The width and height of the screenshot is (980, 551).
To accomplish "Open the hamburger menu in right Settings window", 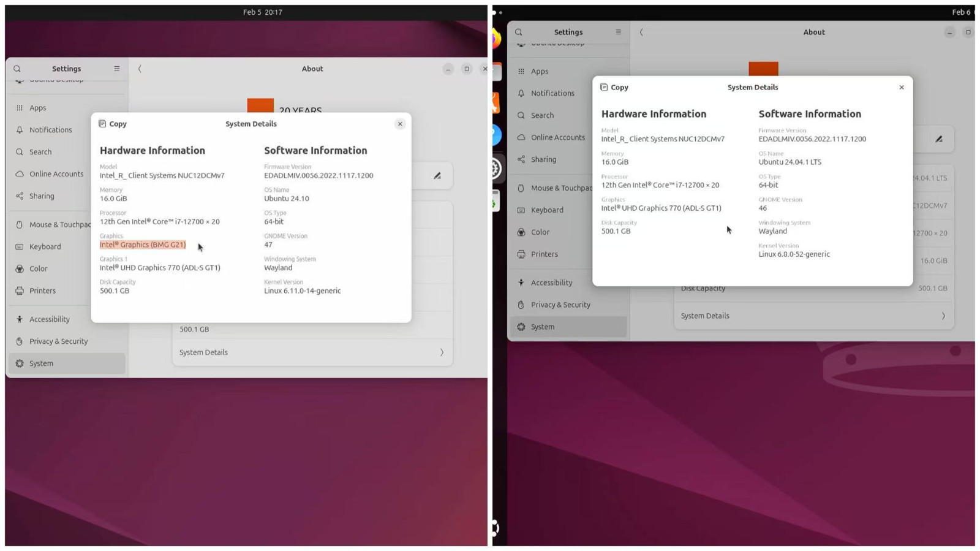I will [618, 32].
